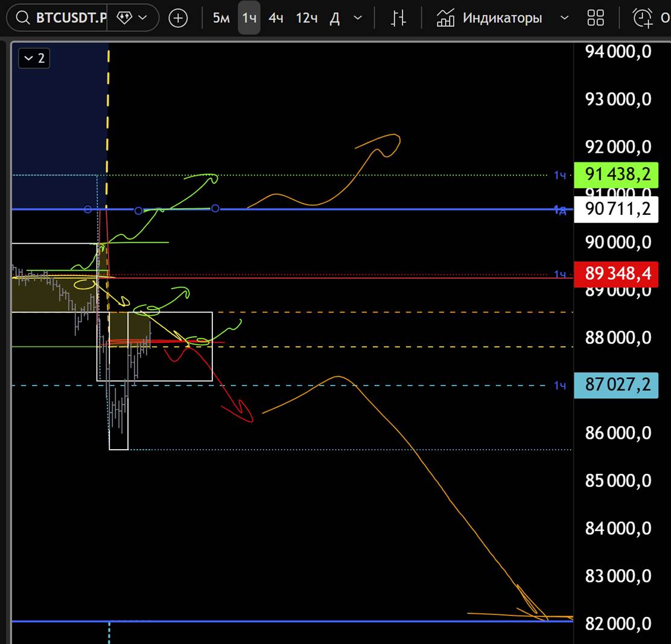Open the layout grid templates icon
Screen dimensions: 671x644
click(x=596, y=18)
